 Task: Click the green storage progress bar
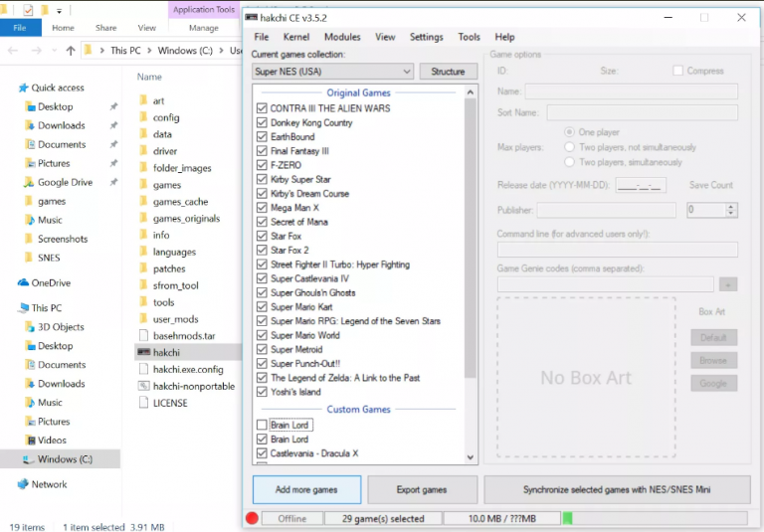tap(568, 518)
